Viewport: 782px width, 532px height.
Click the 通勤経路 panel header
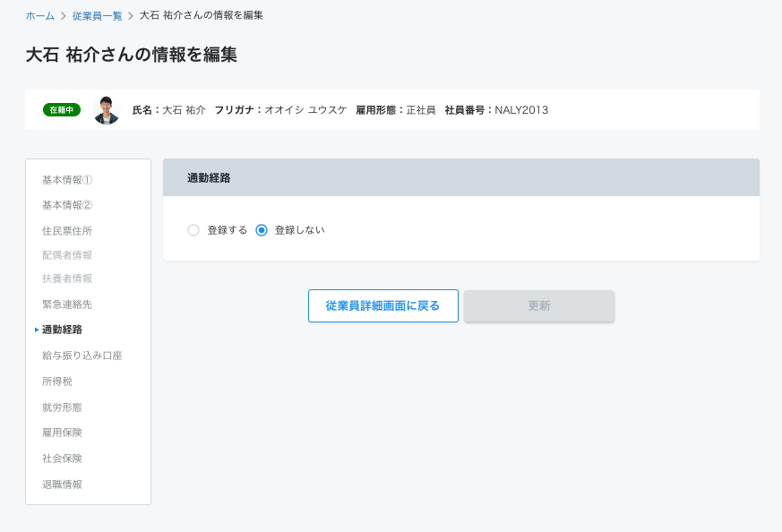[x=460, y=177]
